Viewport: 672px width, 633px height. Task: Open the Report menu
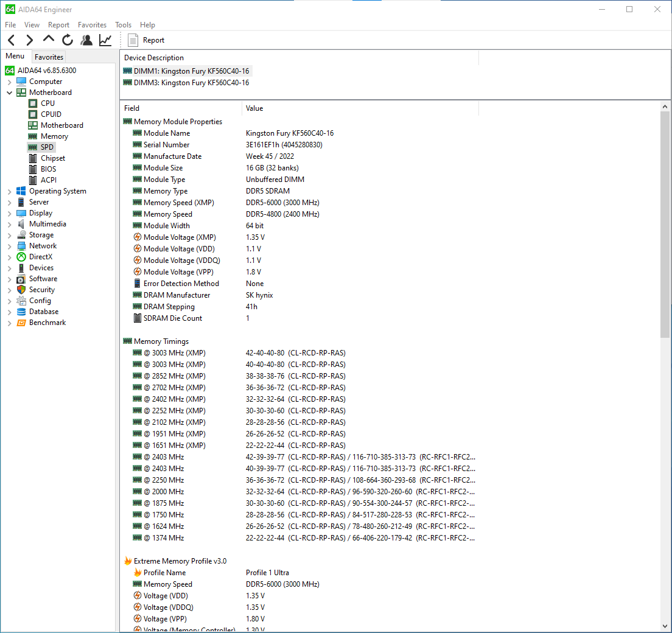(58, 25)
